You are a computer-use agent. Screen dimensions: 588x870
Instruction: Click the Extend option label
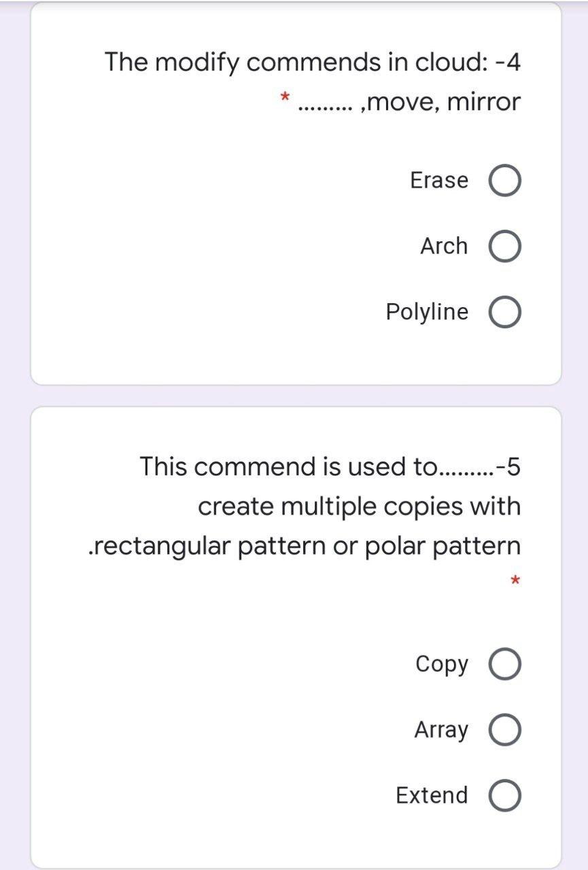pyautogui.click(x=431, y=795)
